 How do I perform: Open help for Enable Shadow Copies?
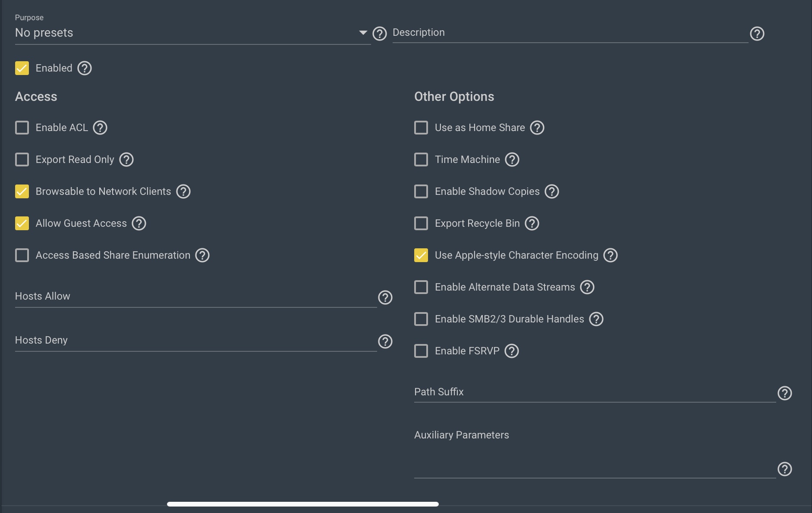click(552, 191)
